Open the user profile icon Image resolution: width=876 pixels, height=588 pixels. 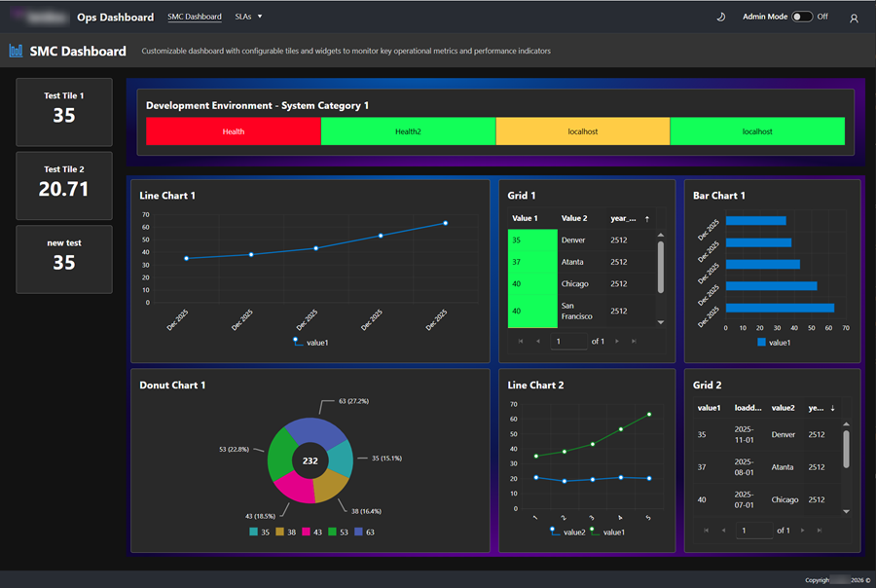point(854,17)
